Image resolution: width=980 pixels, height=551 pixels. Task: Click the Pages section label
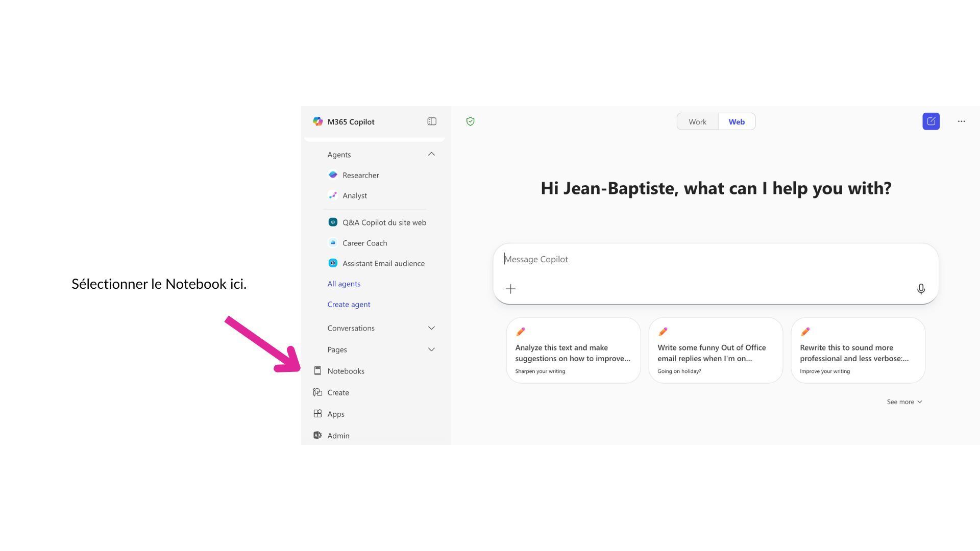pos(337,349)
